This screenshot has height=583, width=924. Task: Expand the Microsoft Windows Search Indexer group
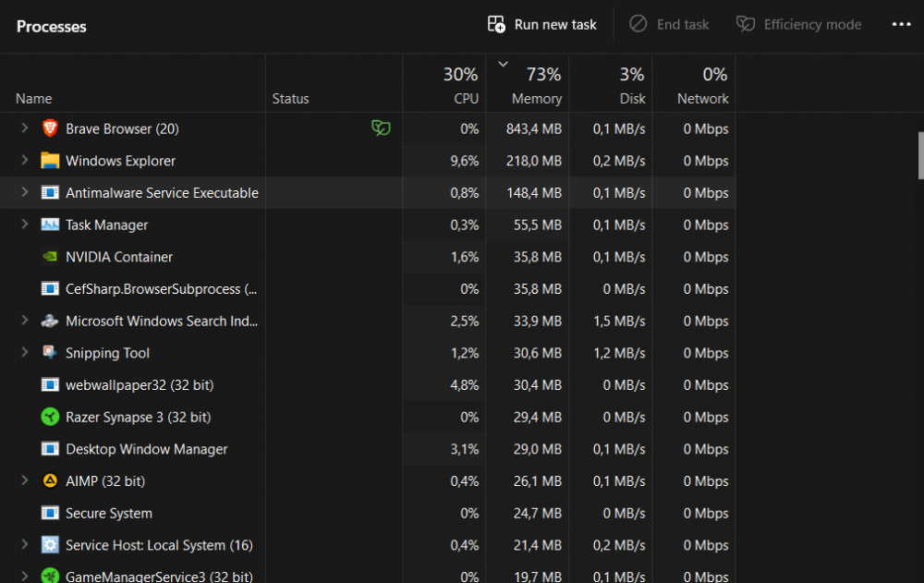pyautogui.click(x=24, y=320)
